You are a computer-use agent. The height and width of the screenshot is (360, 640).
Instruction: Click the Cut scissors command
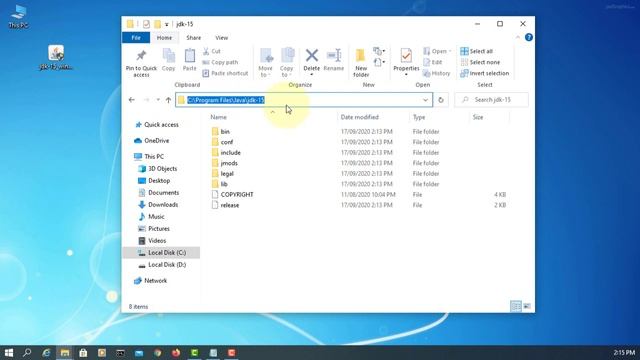212,51
